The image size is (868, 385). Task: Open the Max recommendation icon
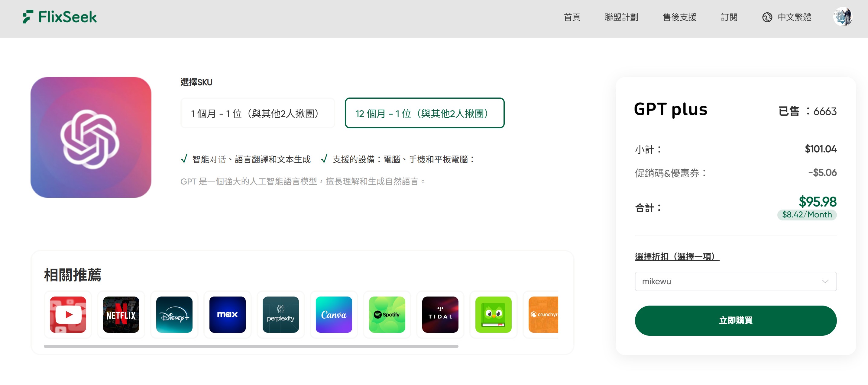(228, 314)
